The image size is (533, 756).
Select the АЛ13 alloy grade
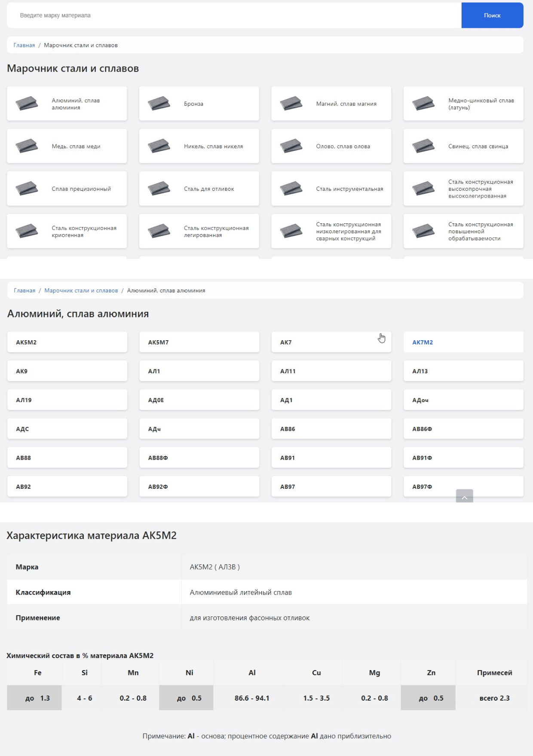[463, 371]
